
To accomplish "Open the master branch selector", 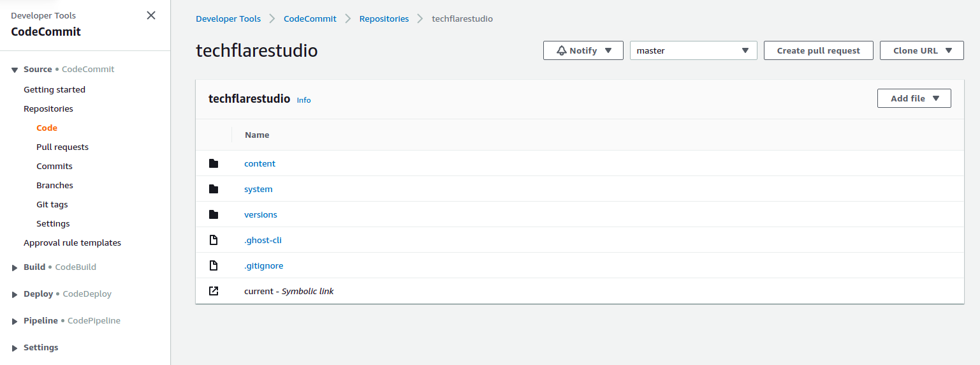I will tap(693, 50).
